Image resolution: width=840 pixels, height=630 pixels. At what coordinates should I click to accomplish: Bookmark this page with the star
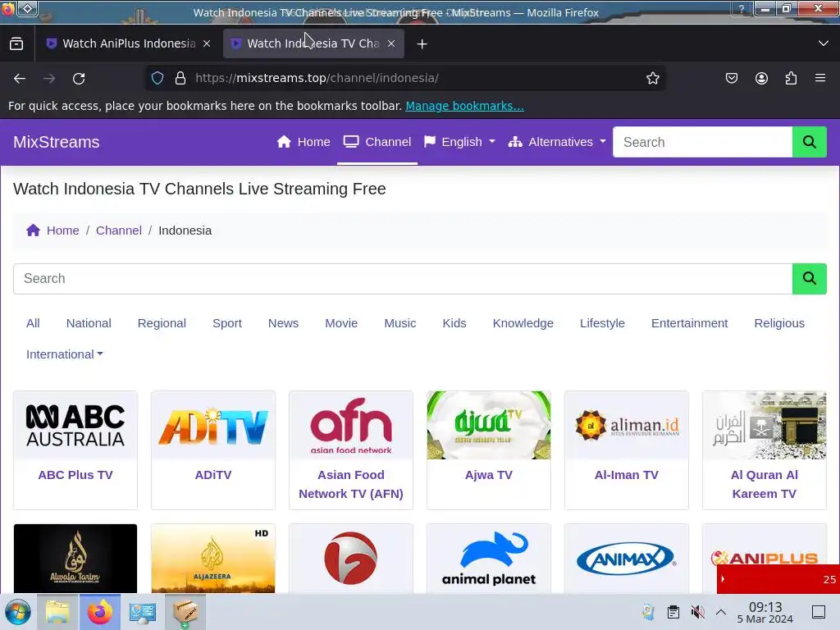[x=652, y=78]
